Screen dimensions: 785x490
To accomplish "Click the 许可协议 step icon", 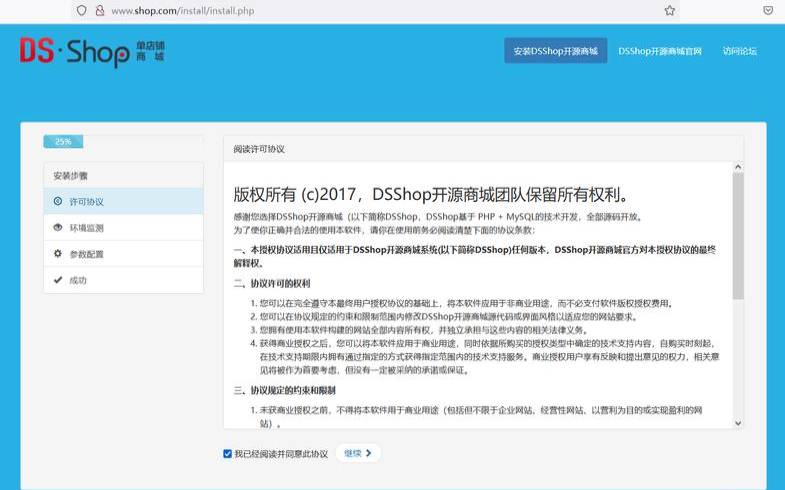I will 58,201.
